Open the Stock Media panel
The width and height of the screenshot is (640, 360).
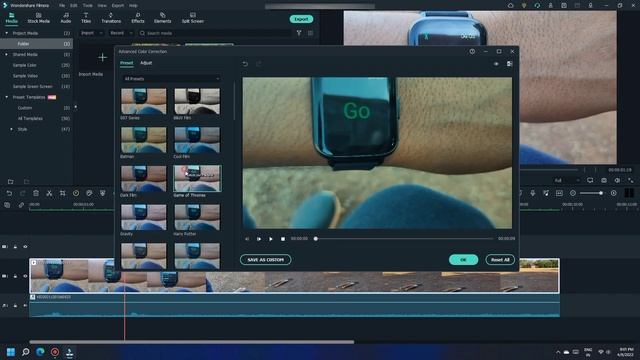click(38, 18)
